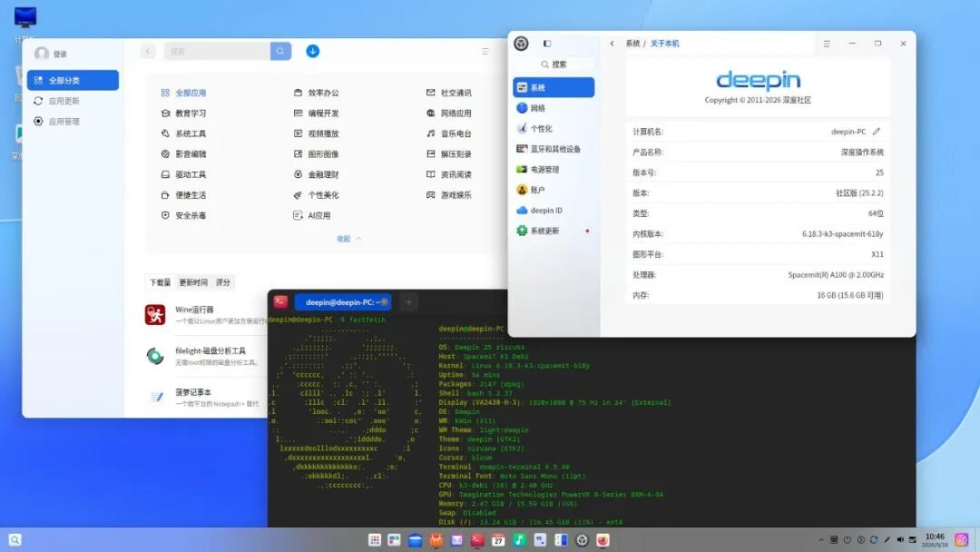Go back in the app store
This screenshot has height=552, width=980.
[x=148, y=51]
